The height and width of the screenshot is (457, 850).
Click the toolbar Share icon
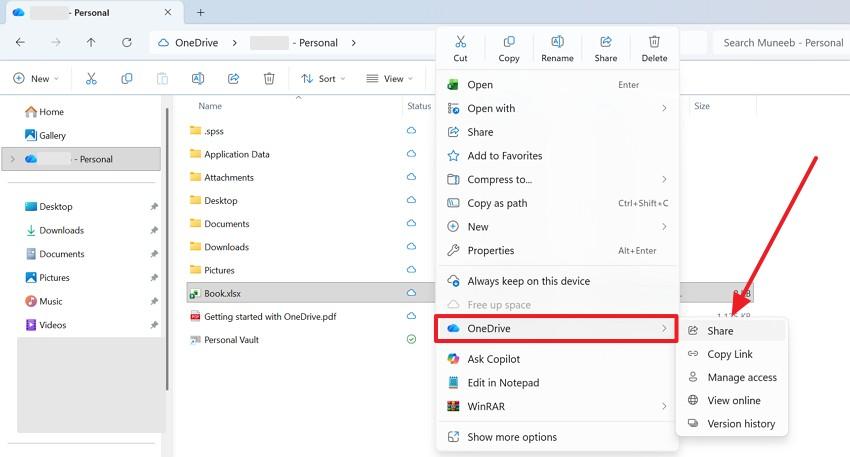click(233, 79)
